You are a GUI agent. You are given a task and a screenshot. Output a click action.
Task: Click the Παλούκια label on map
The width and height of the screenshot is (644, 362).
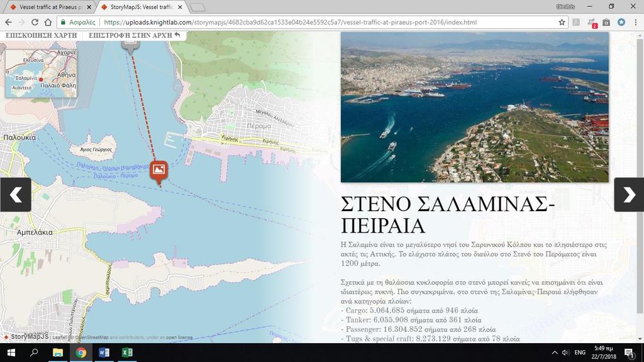click(x=19, y=138)
